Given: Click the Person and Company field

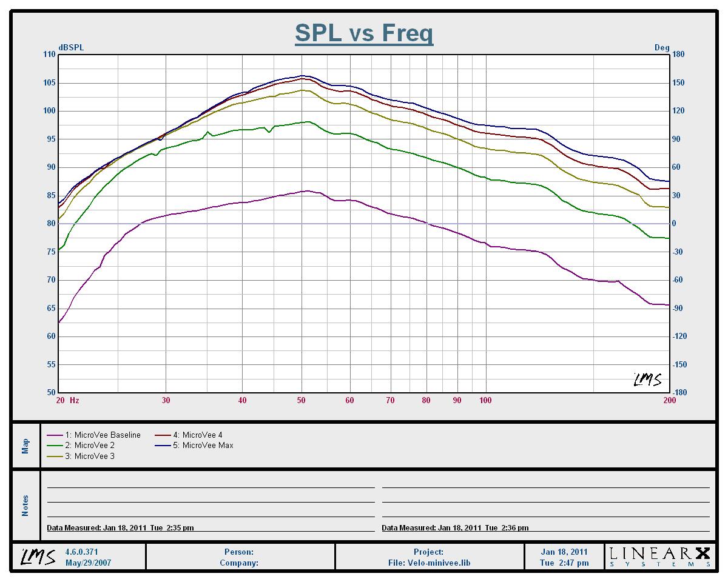Looking at the screenshot, I should pos(239,557).
